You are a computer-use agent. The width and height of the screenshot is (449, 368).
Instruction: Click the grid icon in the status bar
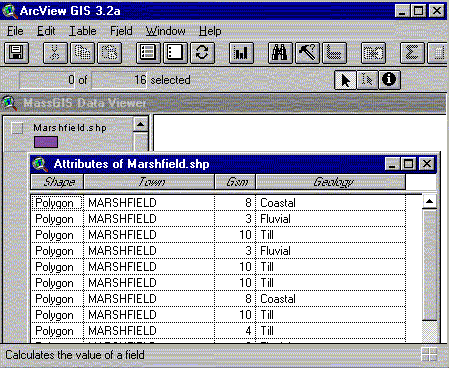click(429, 354)
